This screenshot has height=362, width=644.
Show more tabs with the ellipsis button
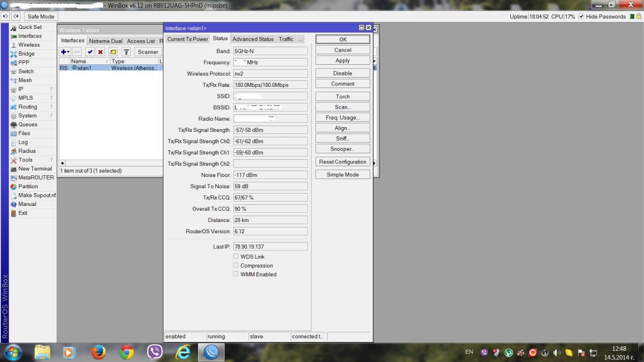[300, 39]
